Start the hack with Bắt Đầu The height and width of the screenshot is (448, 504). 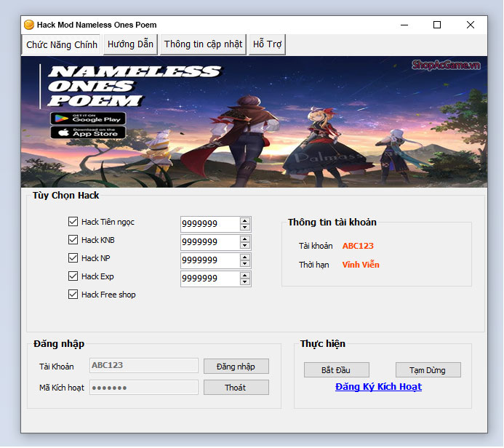coord(336,370)
